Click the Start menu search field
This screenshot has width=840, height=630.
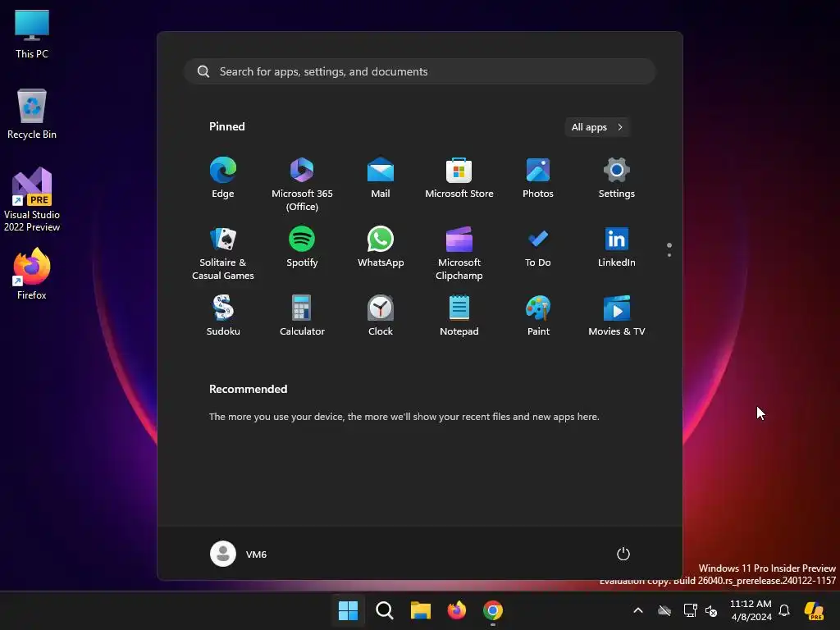click(419, 71)
